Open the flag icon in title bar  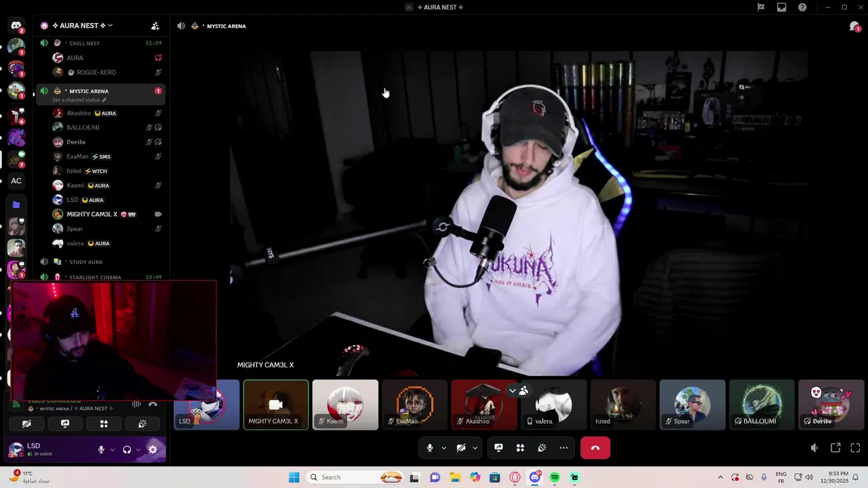[761, 7]
